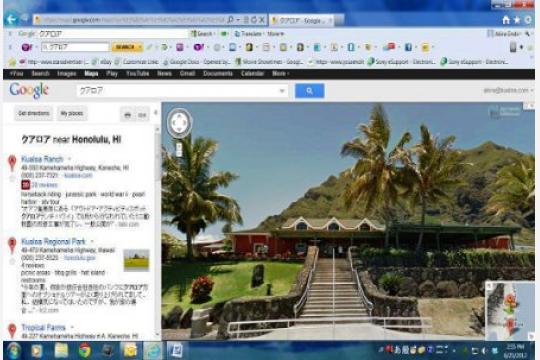Expand the maps search box dropdown arrow

282,91
